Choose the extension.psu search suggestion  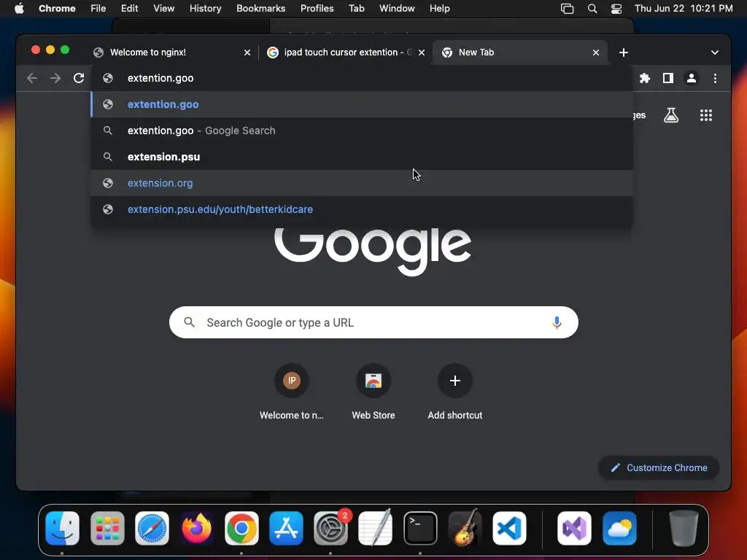(362, 157)
